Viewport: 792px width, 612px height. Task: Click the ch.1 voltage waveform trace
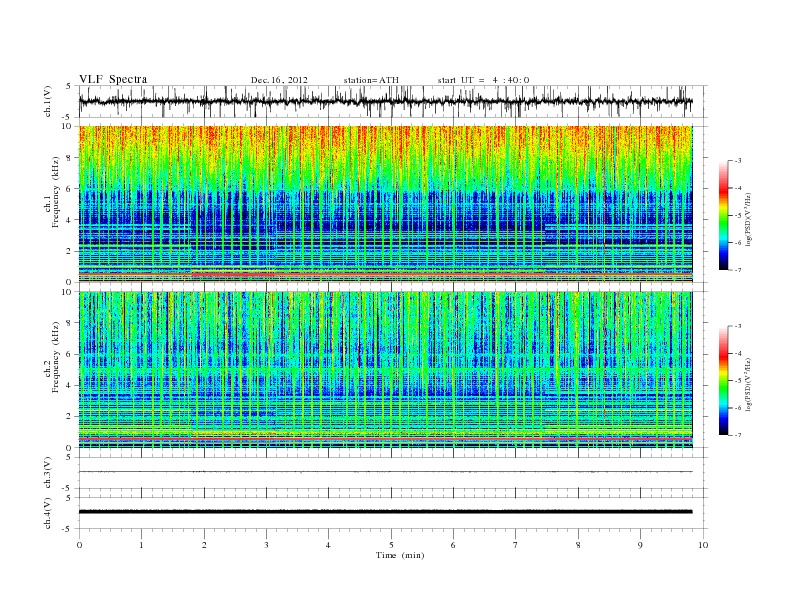(x=385, y=101)
